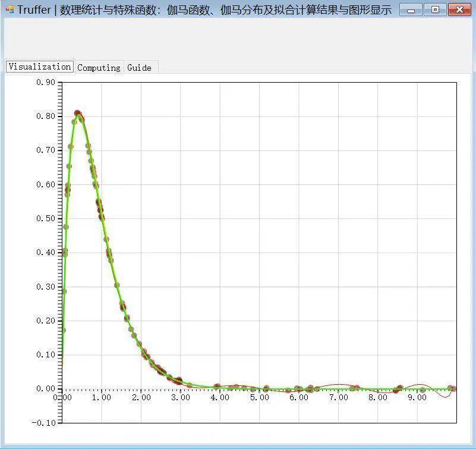Open the Guide tab

[139, 68]
